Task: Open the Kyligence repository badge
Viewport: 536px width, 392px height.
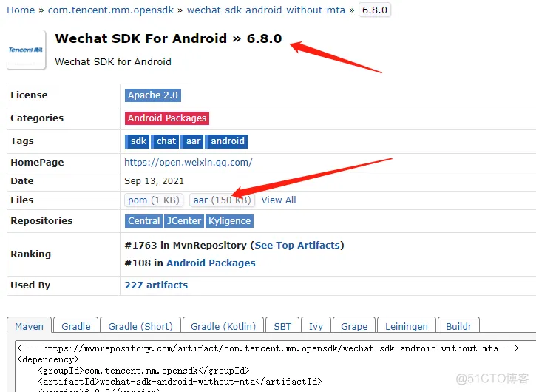Action: [x=229, y=221]
